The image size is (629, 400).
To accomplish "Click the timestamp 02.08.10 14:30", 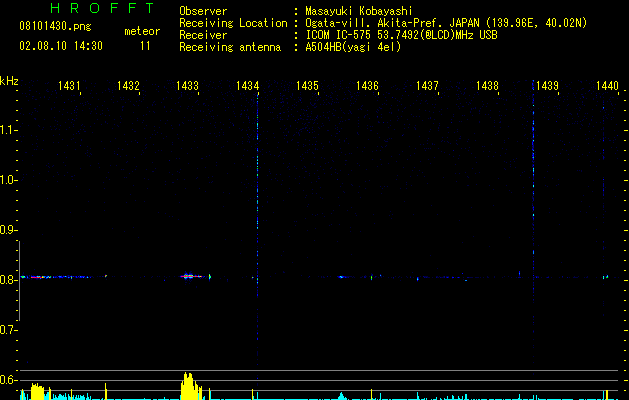I will [x=61, y=46].
